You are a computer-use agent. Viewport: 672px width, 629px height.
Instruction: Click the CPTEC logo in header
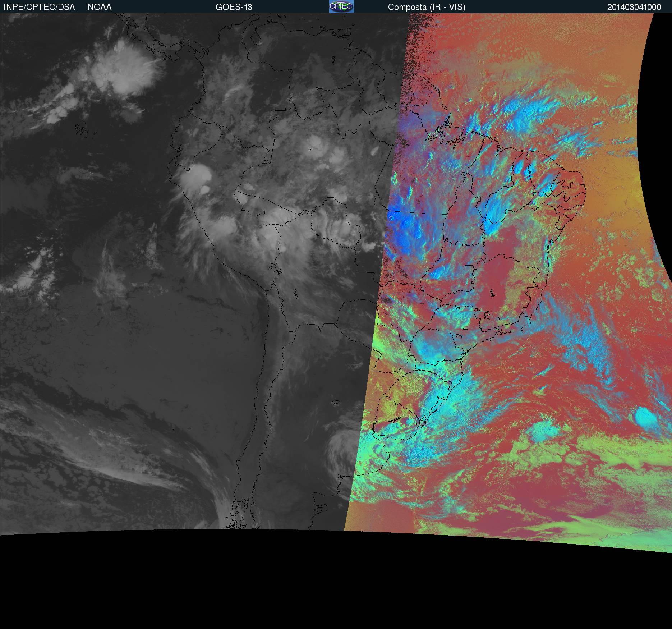[x=341, y=6]
